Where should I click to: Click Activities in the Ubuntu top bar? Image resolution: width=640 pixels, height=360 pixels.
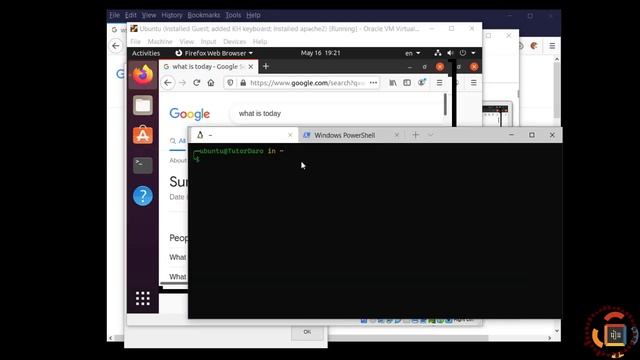pyautogui.click(x=146, y=53)
